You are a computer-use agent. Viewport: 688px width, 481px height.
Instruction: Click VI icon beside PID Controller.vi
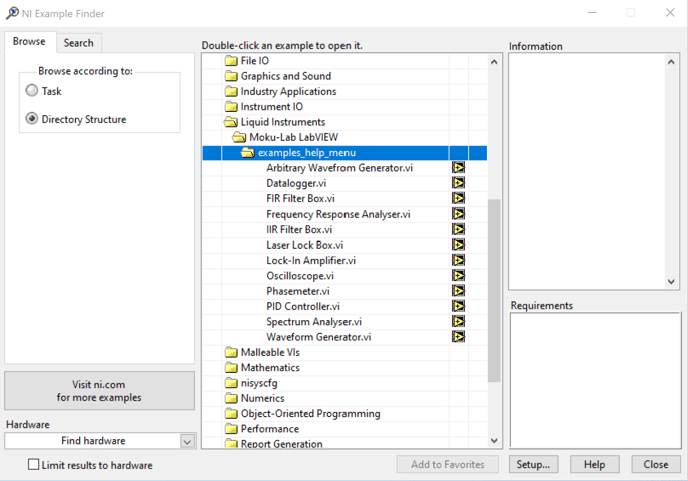[x=459, y=306]
